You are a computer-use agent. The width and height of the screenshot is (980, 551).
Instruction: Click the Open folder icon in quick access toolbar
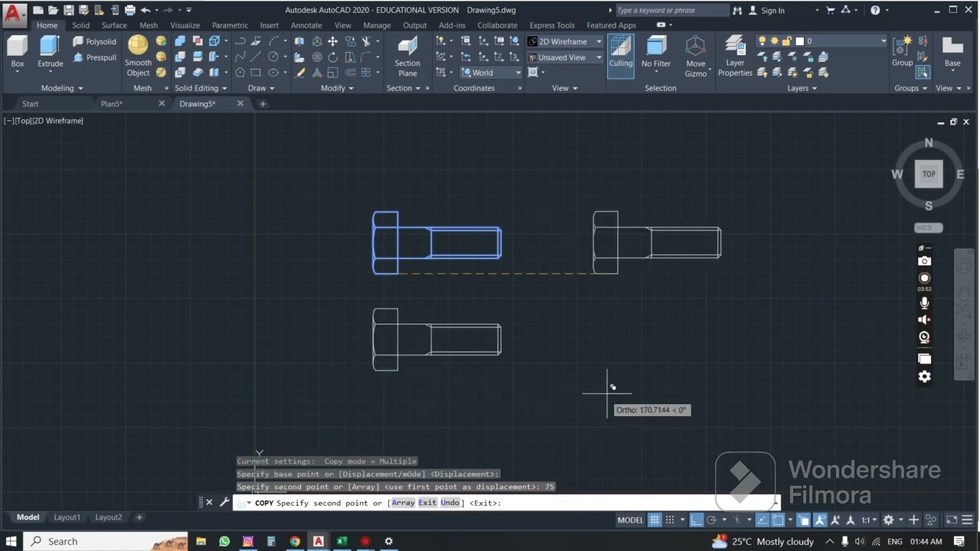pyautogui.click(x=54, y=10)
